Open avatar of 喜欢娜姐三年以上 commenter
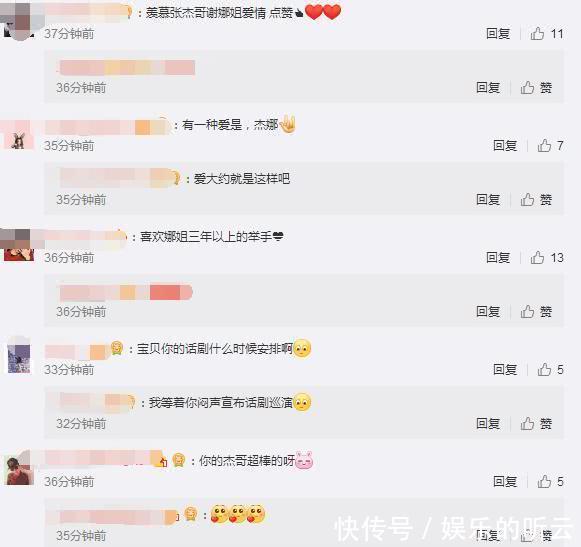This screenshot has height=547, width=581. pos(17,245)
